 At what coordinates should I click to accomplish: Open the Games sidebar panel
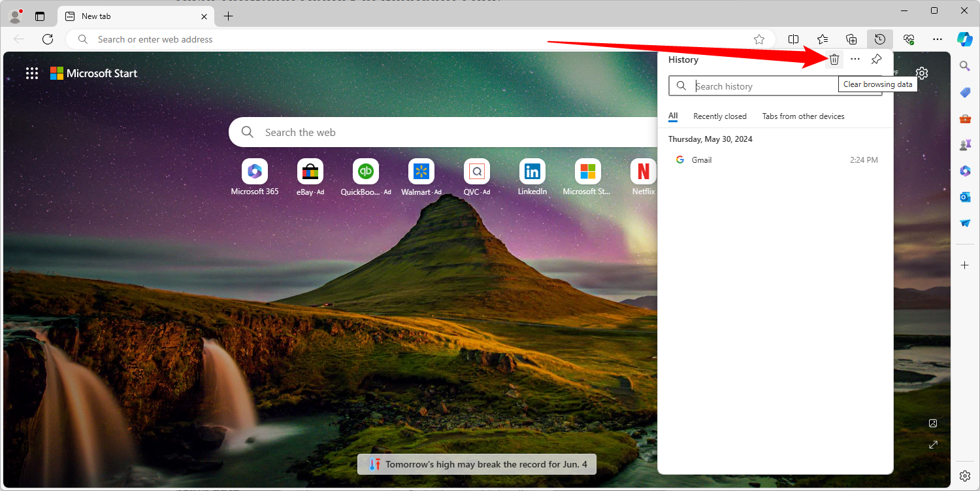[x=964, y=144]
